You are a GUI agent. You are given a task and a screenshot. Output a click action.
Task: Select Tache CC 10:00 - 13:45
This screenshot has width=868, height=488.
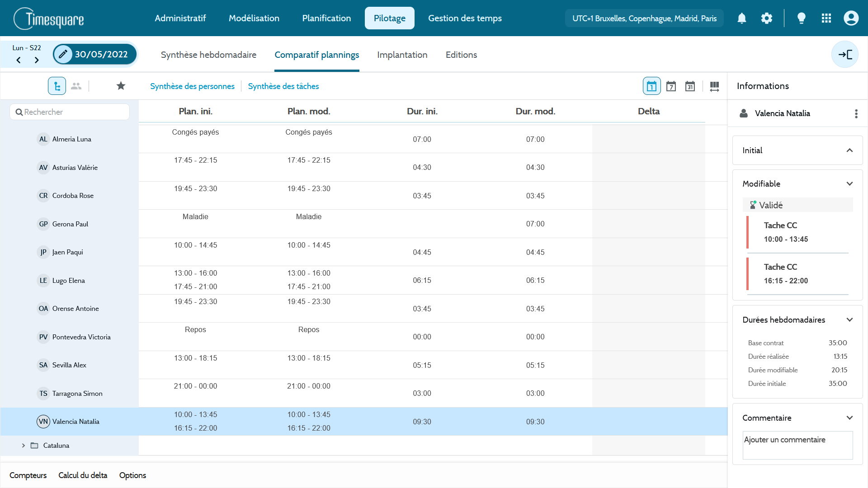pyautogui.click(x=797, y=232)
